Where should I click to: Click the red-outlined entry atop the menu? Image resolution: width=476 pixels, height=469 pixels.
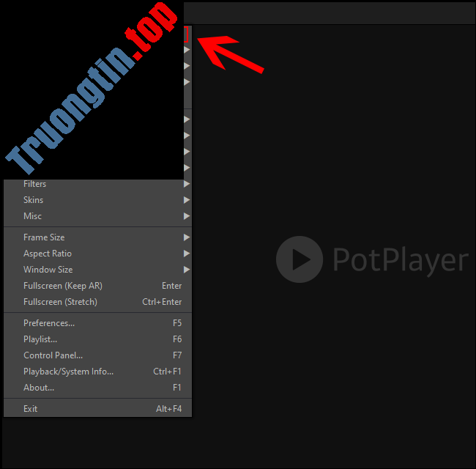click(187, 34)
